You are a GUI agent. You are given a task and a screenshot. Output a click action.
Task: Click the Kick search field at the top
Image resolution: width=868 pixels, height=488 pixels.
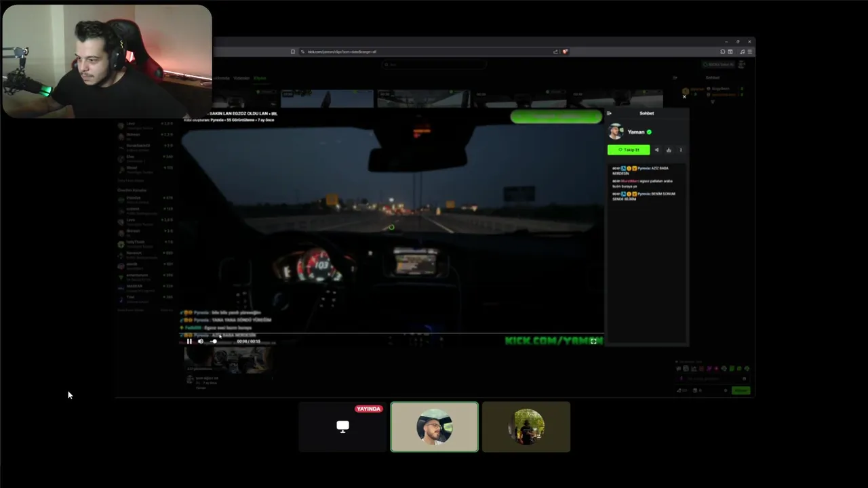coord(434,65)
